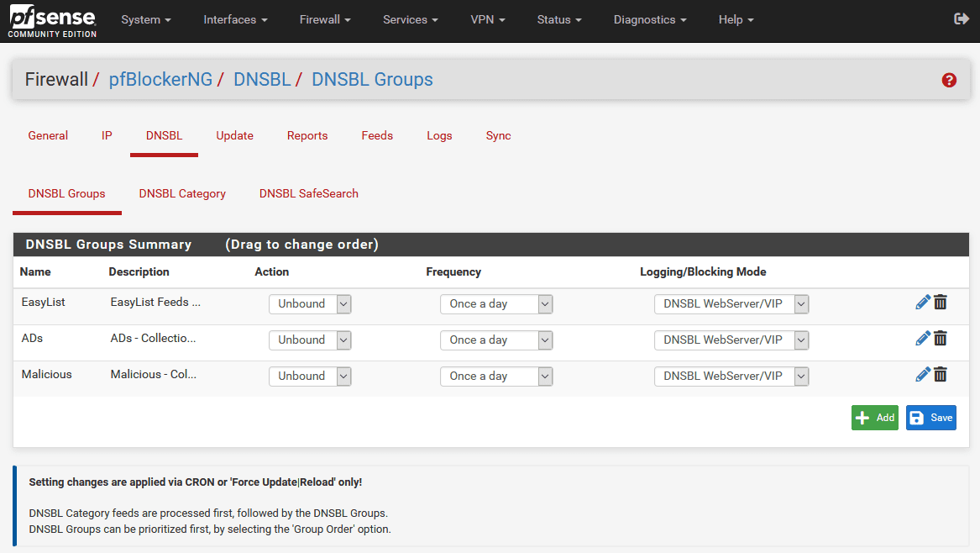
Task: Edit the Malicious group with pencil icon
Action: coord(923,376)
